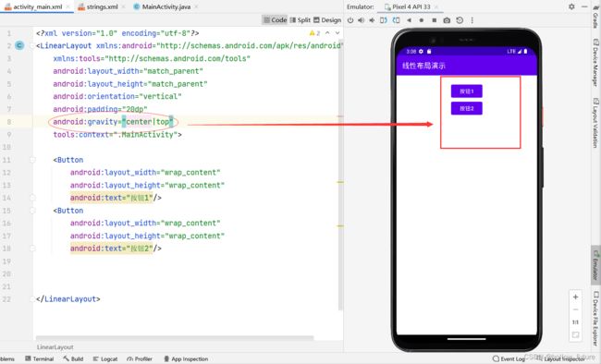Open the Logcat tool window

pos(105,359)
